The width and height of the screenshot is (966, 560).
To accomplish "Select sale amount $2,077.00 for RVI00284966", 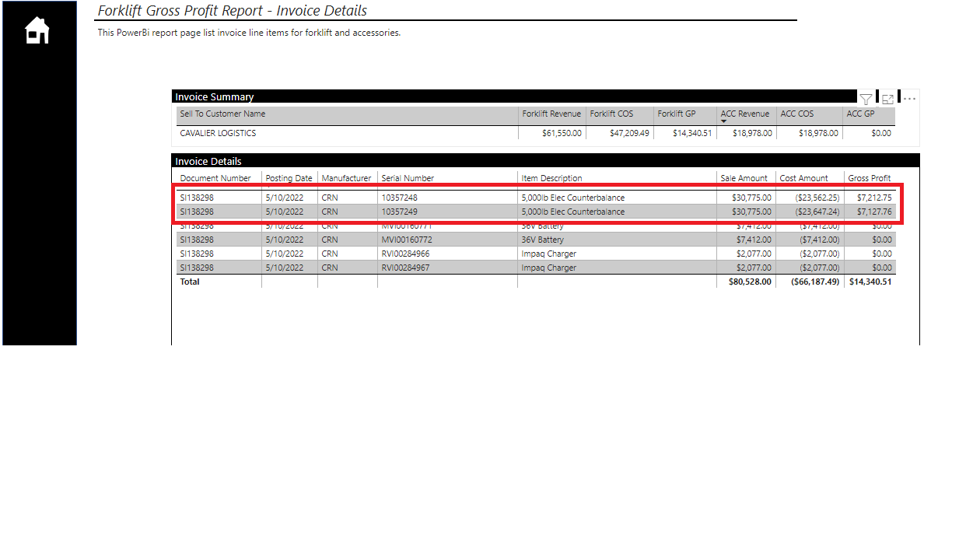I will (754, 254).
